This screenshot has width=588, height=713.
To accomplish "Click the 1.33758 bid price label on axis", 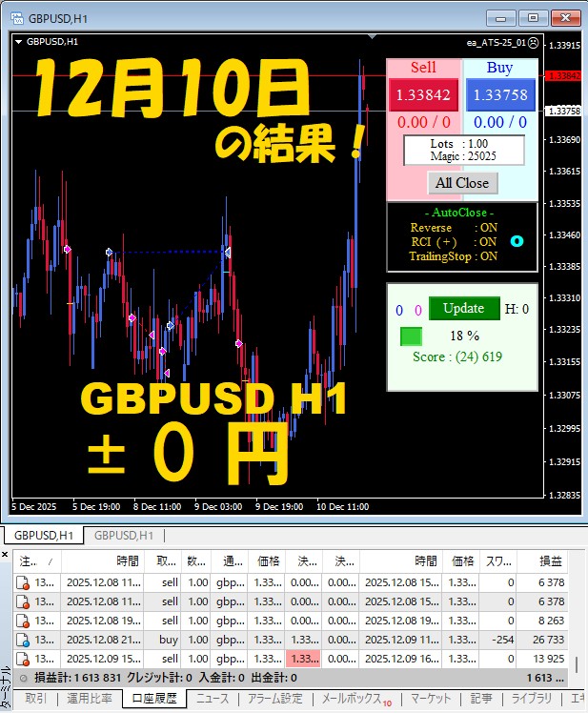I will click(x=564, y=111).
